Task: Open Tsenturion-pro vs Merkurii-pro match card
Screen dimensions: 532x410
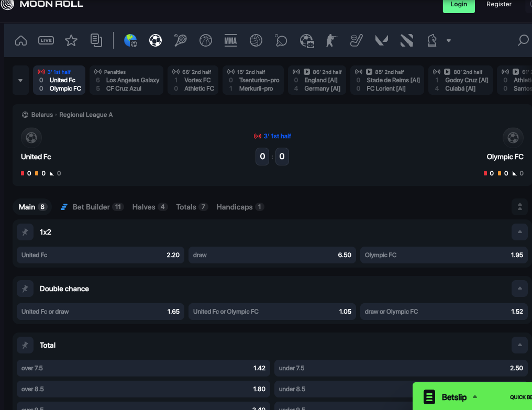Action: [253, 80]
